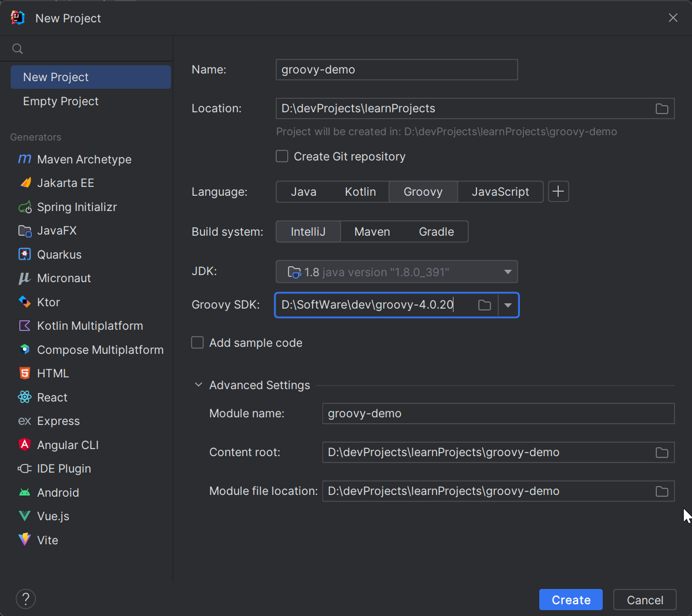
Task: Select New Project in sidebar
Action: point(90,77)
